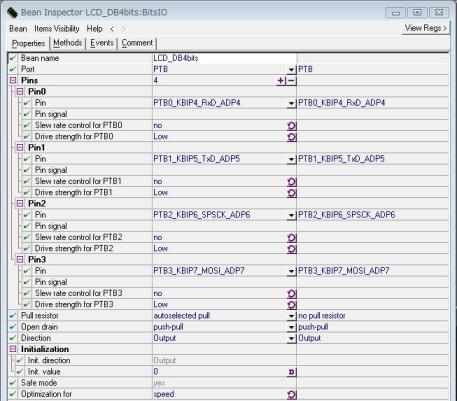Click the Bean name input field
This screenshot has width=457, height=401.
224,58
